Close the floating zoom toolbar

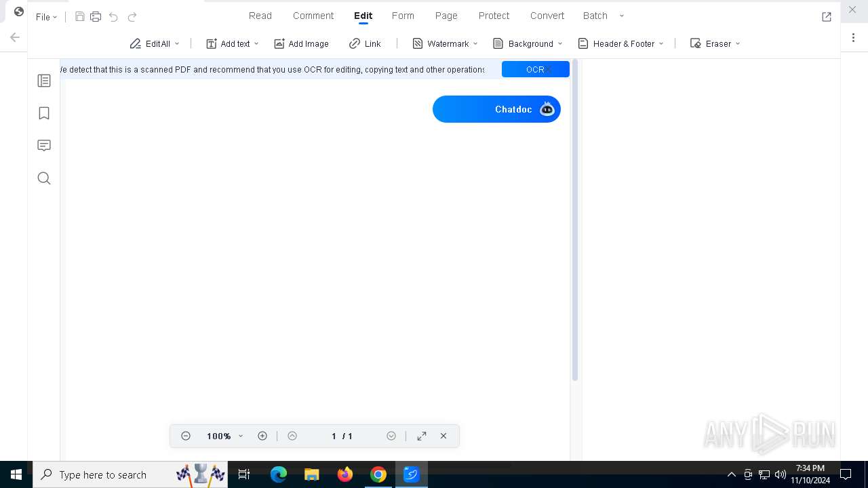[x=443, y=436]
